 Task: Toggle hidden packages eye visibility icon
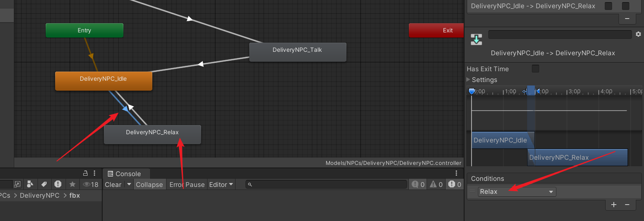91,184
